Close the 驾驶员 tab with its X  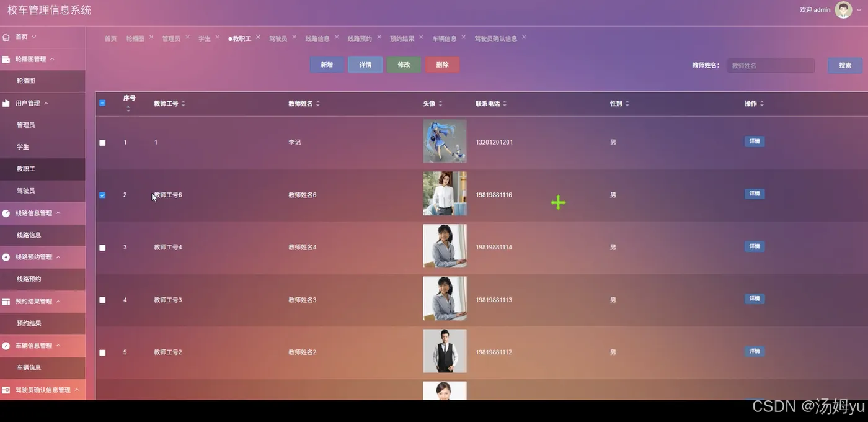pyautogui.click(x=294, y=37)
